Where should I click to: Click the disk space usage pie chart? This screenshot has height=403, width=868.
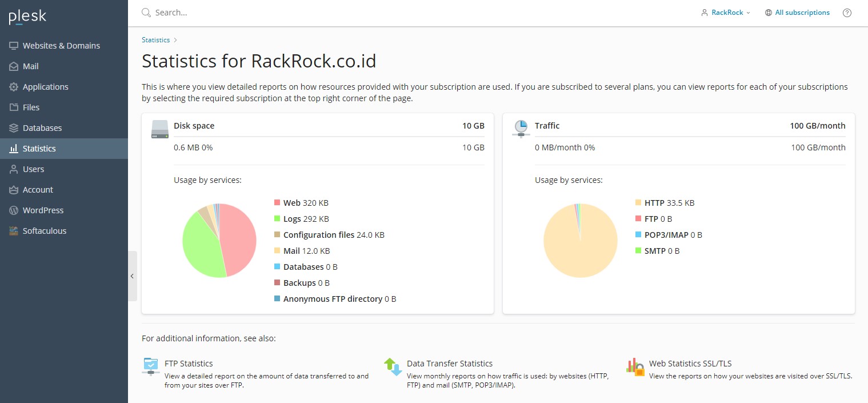click(219, 241)
